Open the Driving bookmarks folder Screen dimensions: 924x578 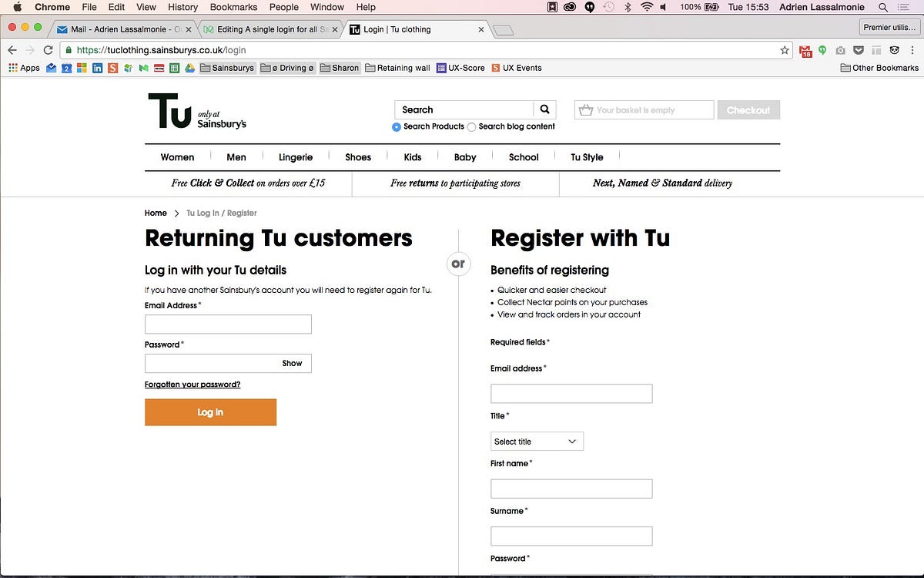coord(287,68)
